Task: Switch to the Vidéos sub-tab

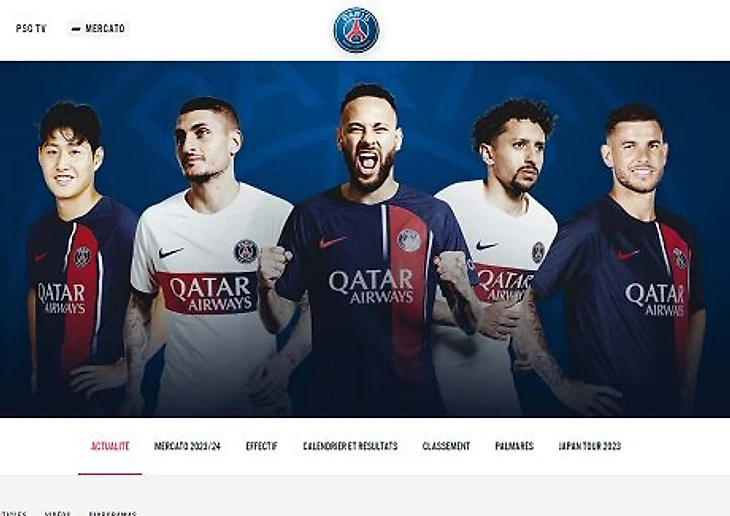Action: tap(58, 513)
